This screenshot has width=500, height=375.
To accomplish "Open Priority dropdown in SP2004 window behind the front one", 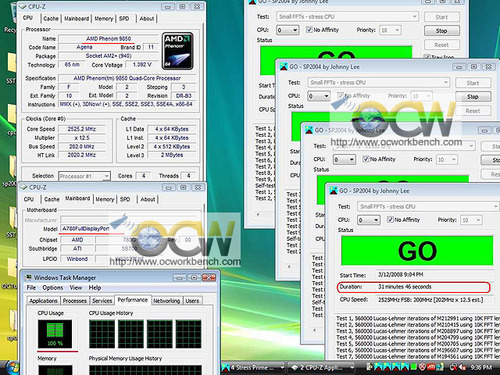I will coord(447,160).
